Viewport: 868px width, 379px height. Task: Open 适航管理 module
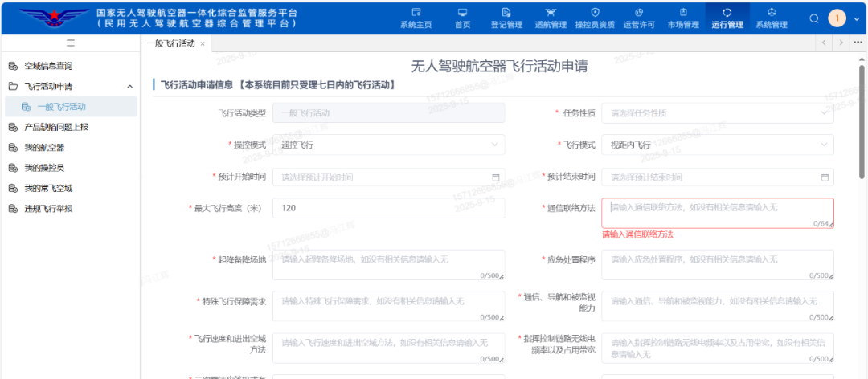click(x=551, y=18)
